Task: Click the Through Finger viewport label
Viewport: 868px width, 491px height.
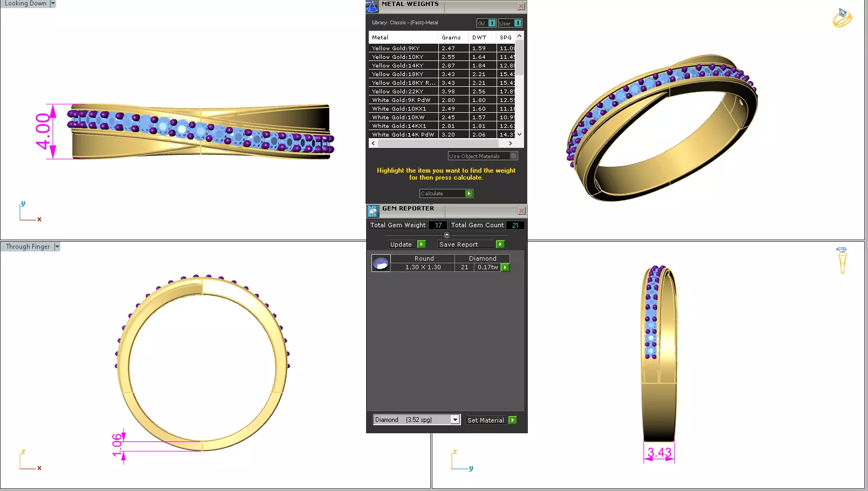Action: click(27, 247)
